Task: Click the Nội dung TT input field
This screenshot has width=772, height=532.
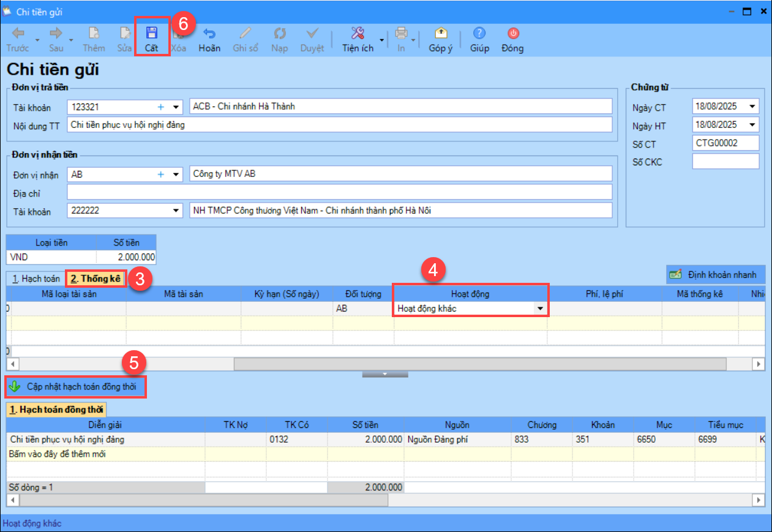Action: pyautogui.click(x=340, y=125)
